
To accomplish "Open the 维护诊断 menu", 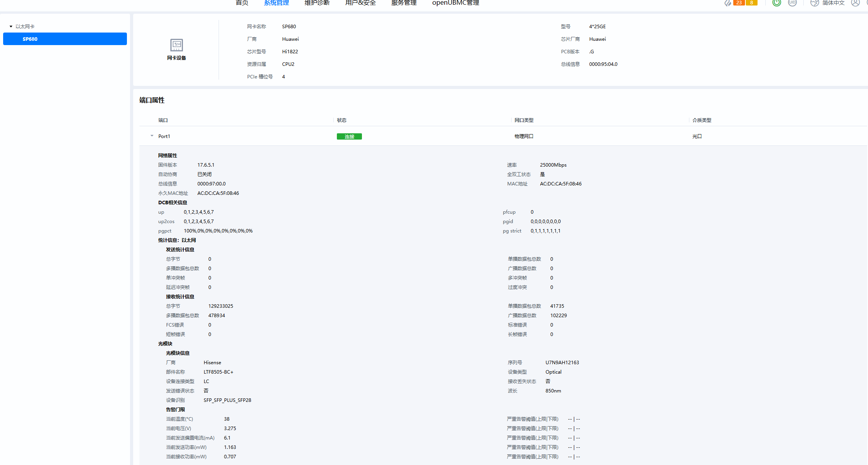I will click(317, 3).
